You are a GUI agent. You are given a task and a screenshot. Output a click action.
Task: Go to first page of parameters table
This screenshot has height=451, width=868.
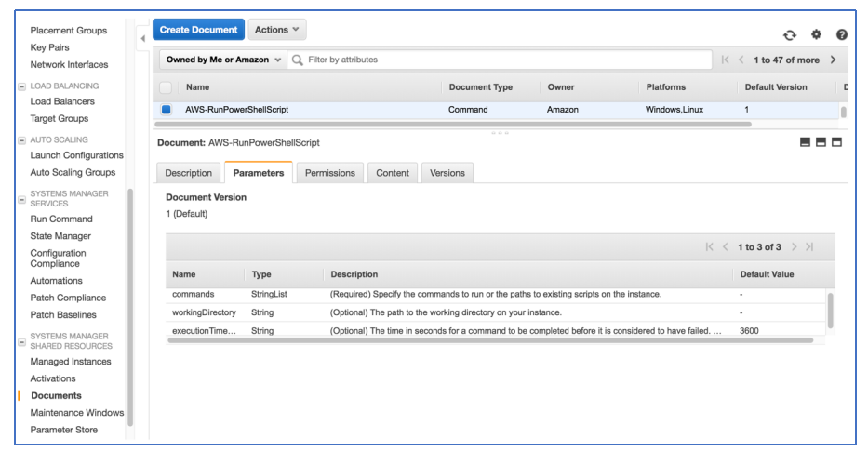click(x=709, y=246)
